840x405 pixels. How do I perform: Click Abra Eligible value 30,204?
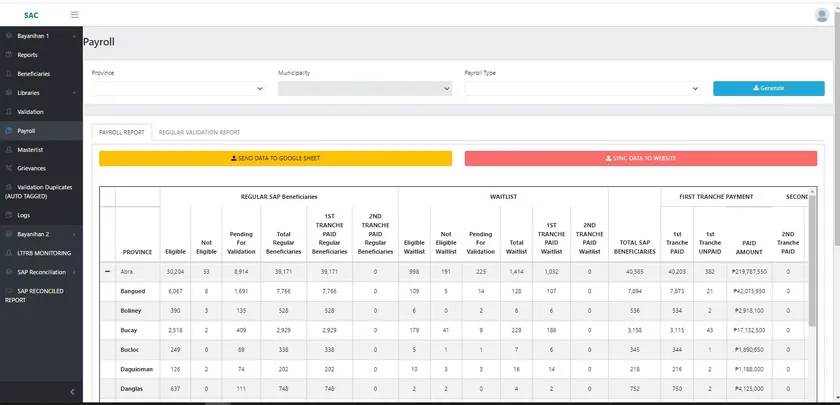(175, 272)
